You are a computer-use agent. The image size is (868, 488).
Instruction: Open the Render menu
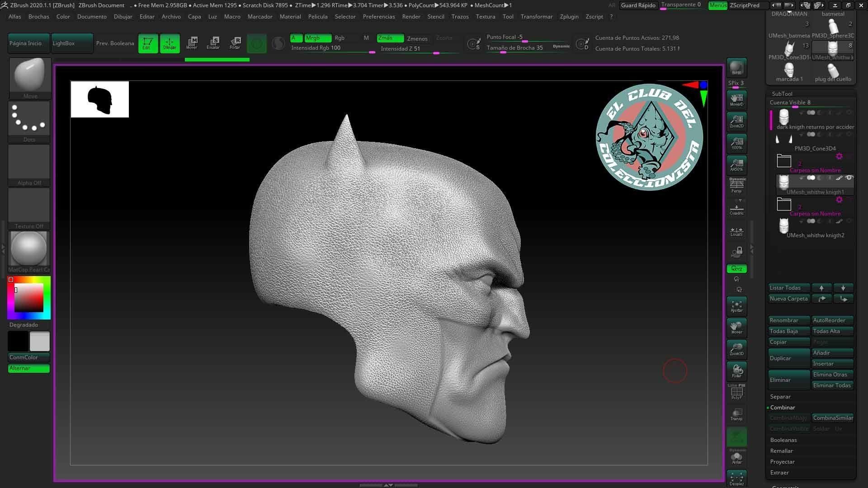(411, 17)
